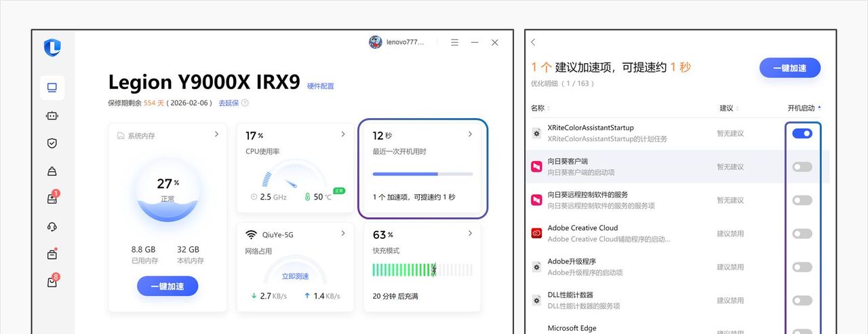Sort the list by 开机启动 column
Viewport: 868px width, 334px height.
tap(804, 108)
